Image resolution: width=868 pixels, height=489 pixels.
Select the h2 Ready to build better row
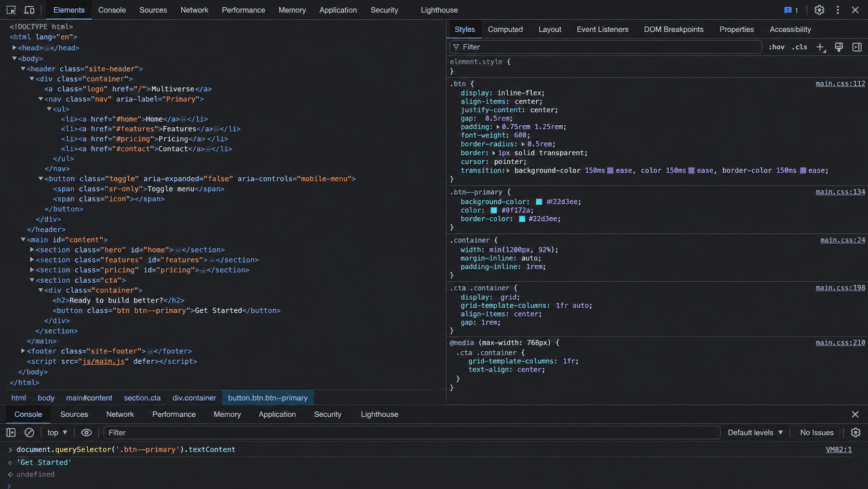[118, 300]
